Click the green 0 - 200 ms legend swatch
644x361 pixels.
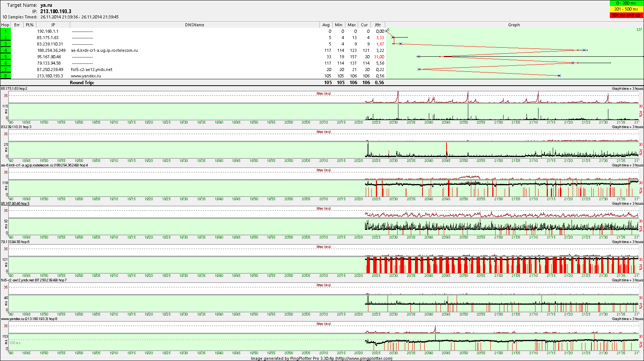626,3
